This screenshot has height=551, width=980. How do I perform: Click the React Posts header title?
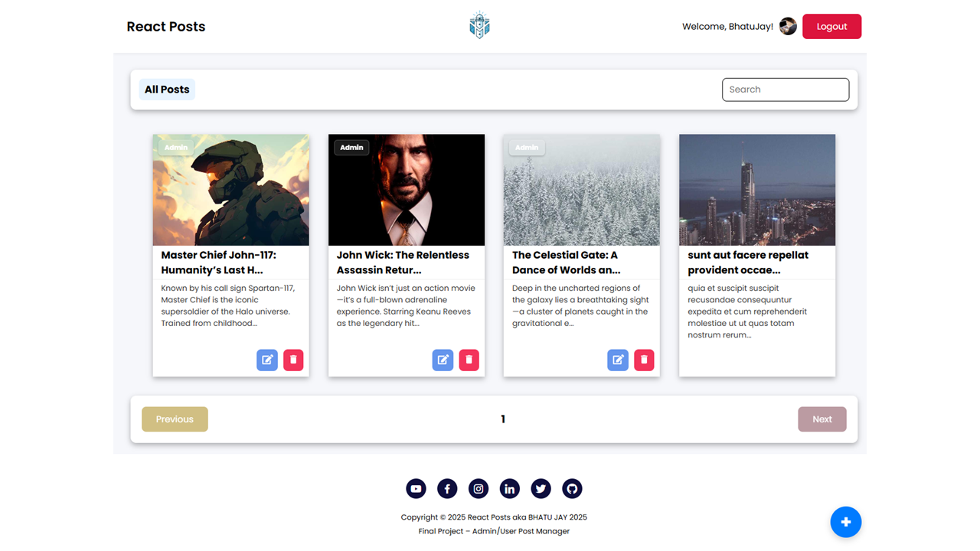click(165, 26)
